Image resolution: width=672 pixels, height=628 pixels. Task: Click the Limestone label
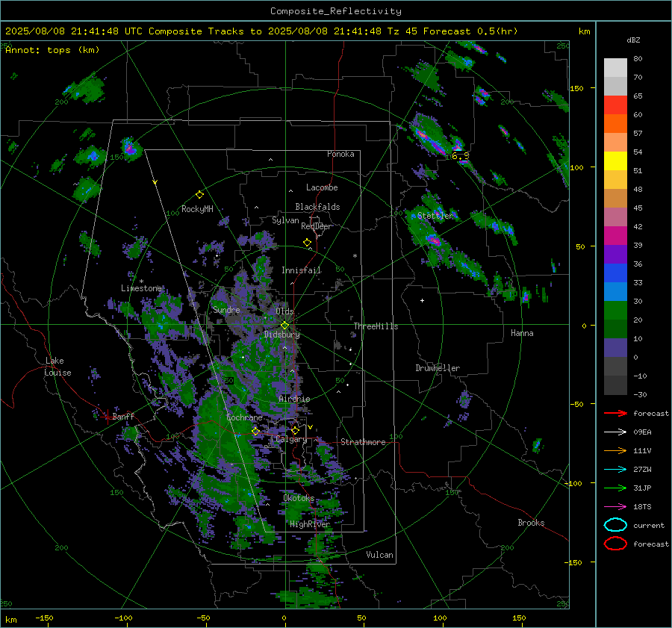(x=141, y=288)
